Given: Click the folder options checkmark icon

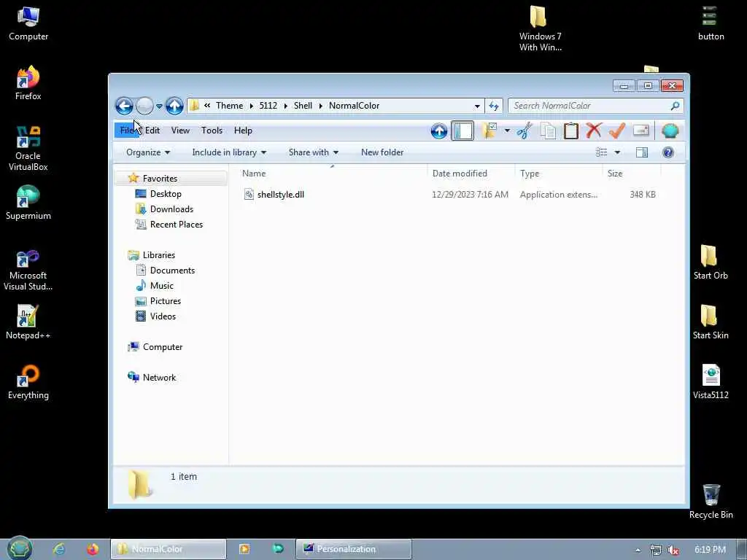Looking at the screenshot, I should 489,131.
